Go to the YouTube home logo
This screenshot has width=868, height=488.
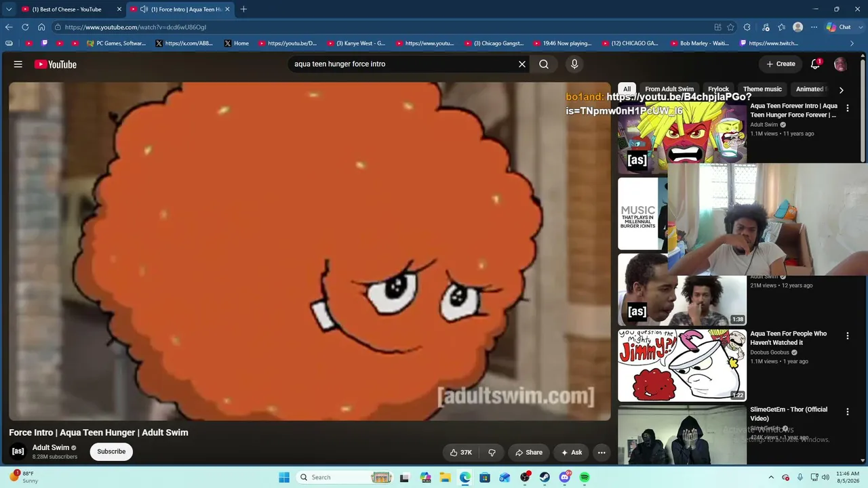coord(56,64)
